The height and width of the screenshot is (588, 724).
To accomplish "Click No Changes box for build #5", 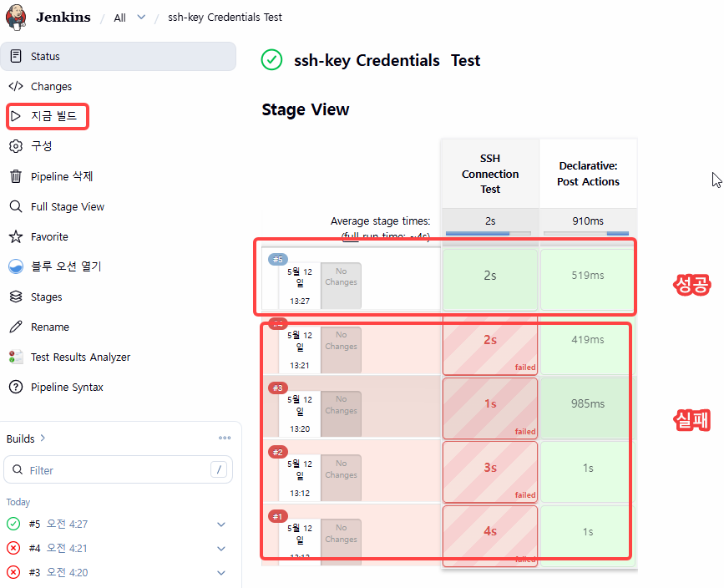I will 341,286.
